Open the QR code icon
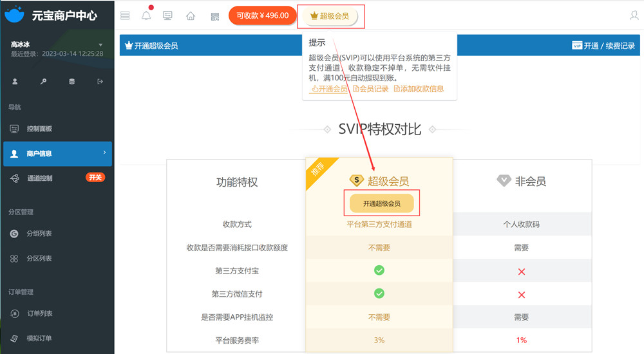The image size is (644, 354). [215, 15]
